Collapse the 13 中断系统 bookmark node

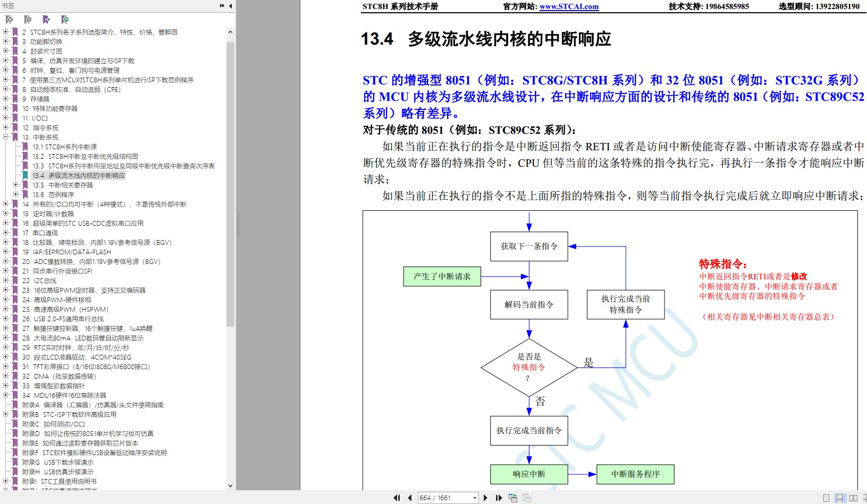[6, 137]
